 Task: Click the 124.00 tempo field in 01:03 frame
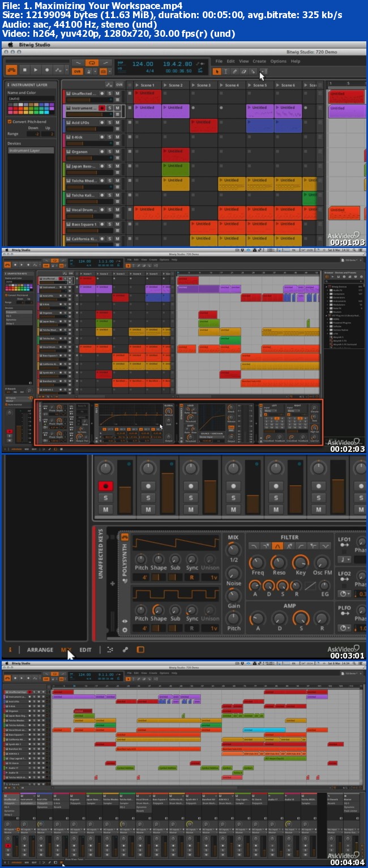point(142,64)
